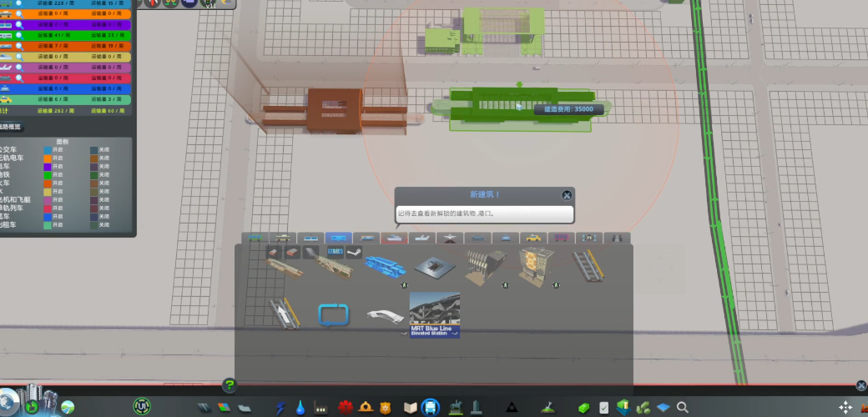
Task: Open the monorail transport tab
Action: (x=477, y=238)
